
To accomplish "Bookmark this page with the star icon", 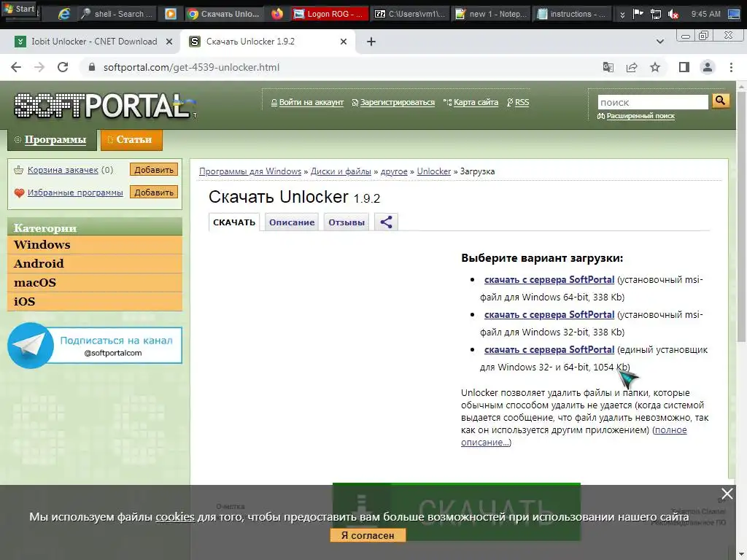I will [x=655, y=67].
